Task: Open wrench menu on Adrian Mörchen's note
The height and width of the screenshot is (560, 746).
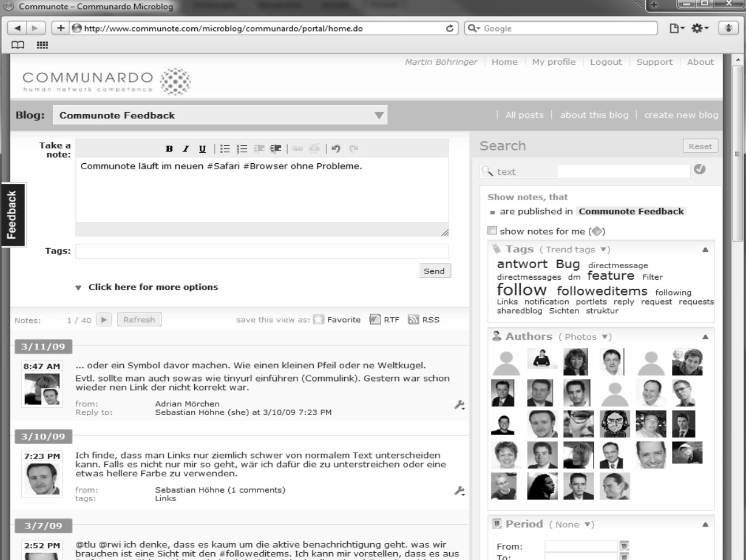Action: click(459, 405)
